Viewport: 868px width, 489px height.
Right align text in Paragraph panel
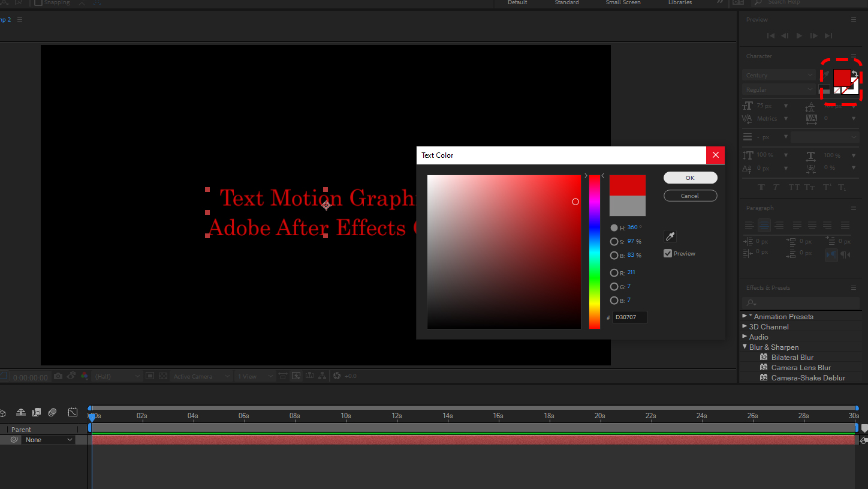pos(779,225)
